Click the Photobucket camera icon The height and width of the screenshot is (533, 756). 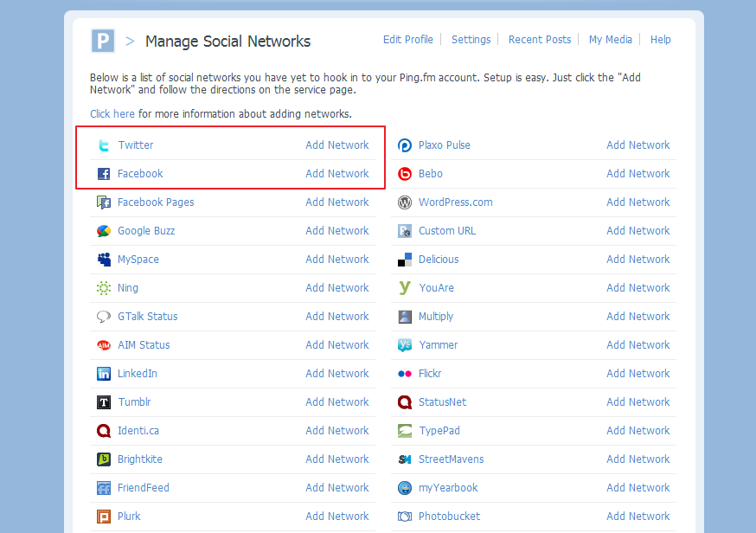click(405, 516)
